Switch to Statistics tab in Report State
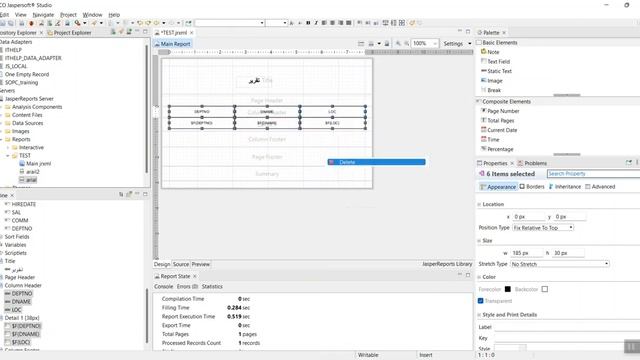 point(212,287)
